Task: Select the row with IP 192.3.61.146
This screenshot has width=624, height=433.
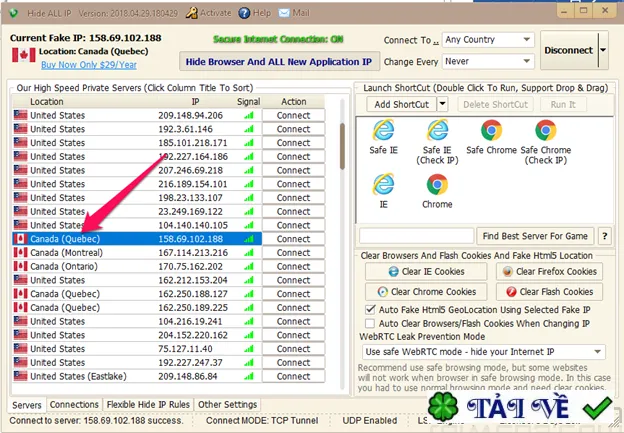Action: (x=137, y=129)
